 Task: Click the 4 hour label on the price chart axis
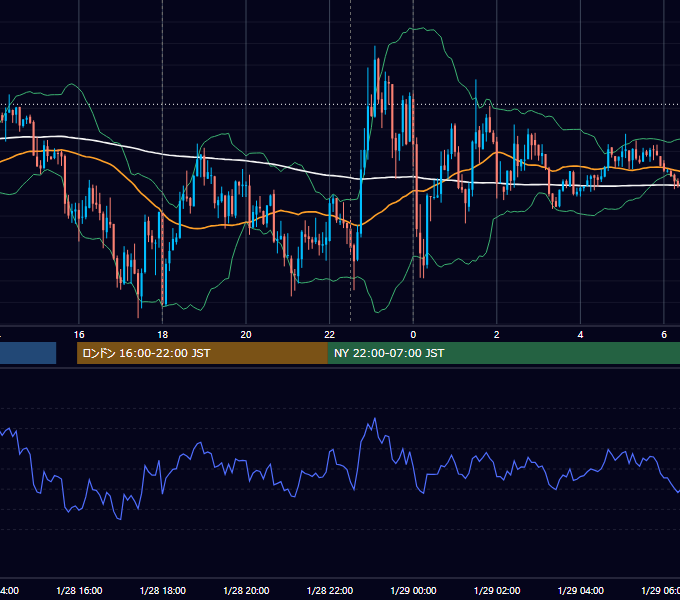point(580,335)
